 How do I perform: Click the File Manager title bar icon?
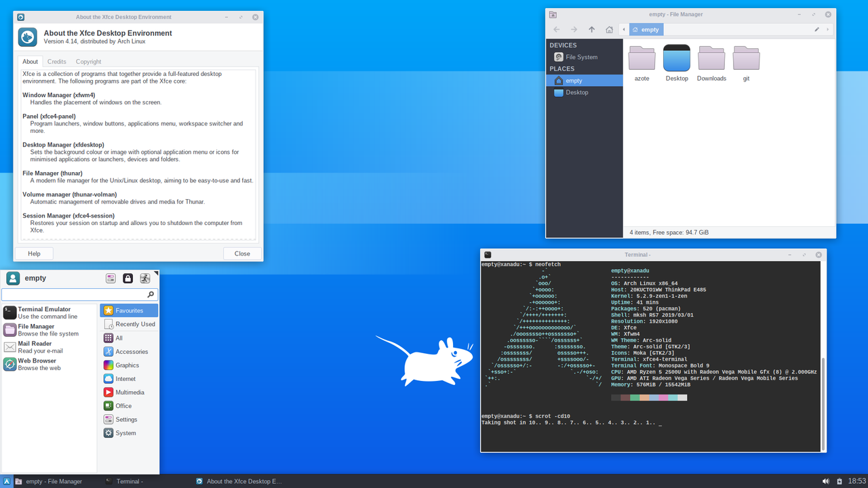[553, 14]
